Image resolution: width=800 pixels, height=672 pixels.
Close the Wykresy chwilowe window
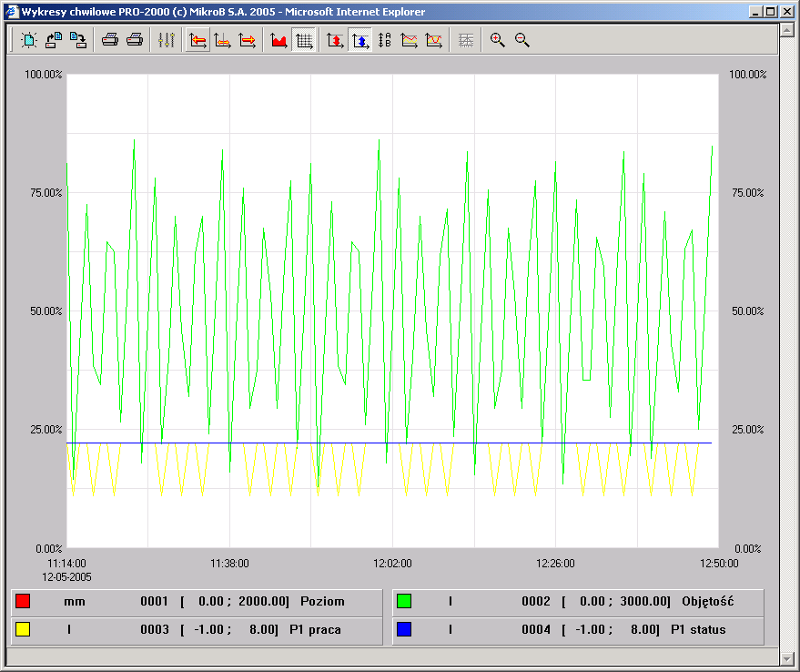click(786, 11)
